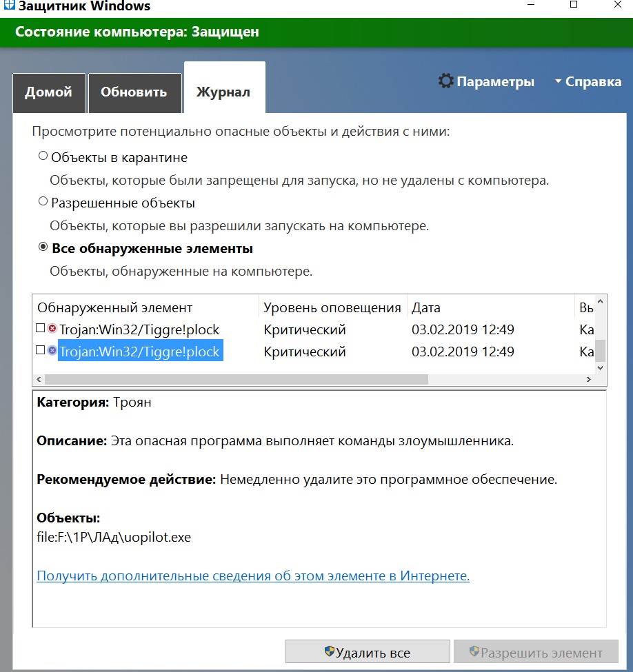
Task: Select the Объекты в карантине radio button
Action: [43, 156]
